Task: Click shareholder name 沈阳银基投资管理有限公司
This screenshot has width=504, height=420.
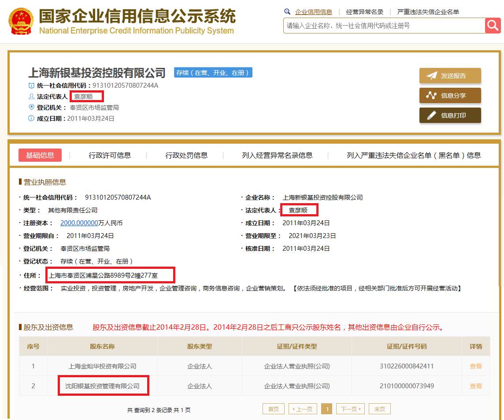Action: pos(103,386)
